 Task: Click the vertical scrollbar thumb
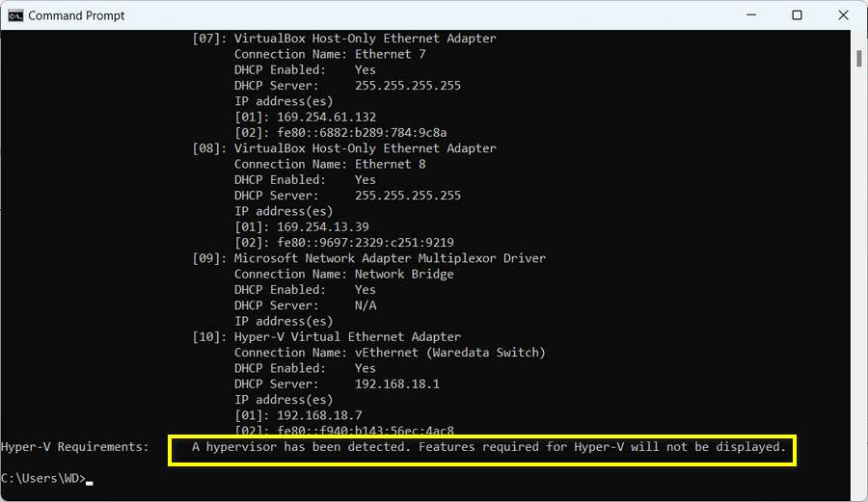point(858,58)
